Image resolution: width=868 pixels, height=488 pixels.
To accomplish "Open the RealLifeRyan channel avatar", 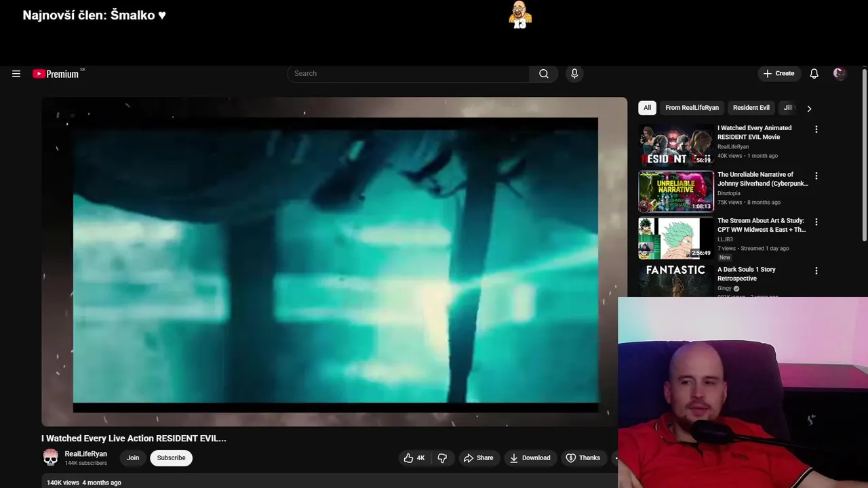I will click(x=51, y=458).
